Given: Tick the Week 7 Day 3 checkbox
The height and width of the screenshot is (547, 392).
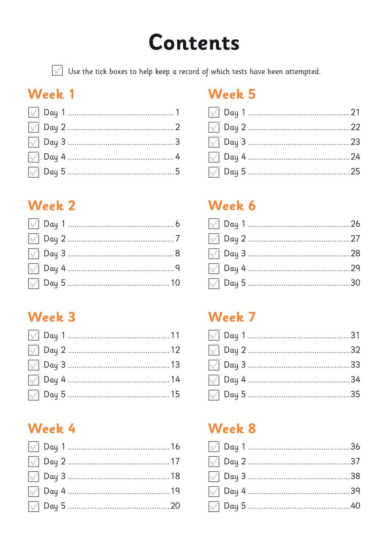Looking at the screenshot, I should pyautogui.click(x=214, y=365).
